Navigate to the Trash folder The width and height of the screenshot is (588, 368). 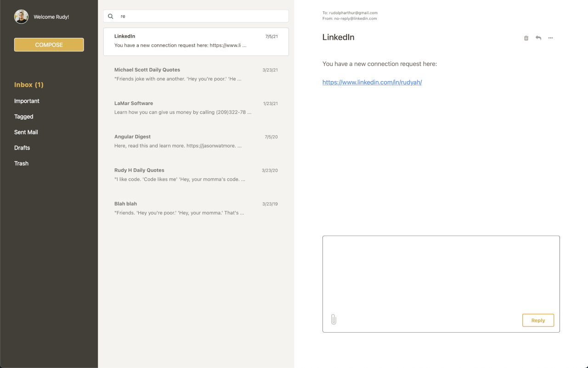click(21, 163)
